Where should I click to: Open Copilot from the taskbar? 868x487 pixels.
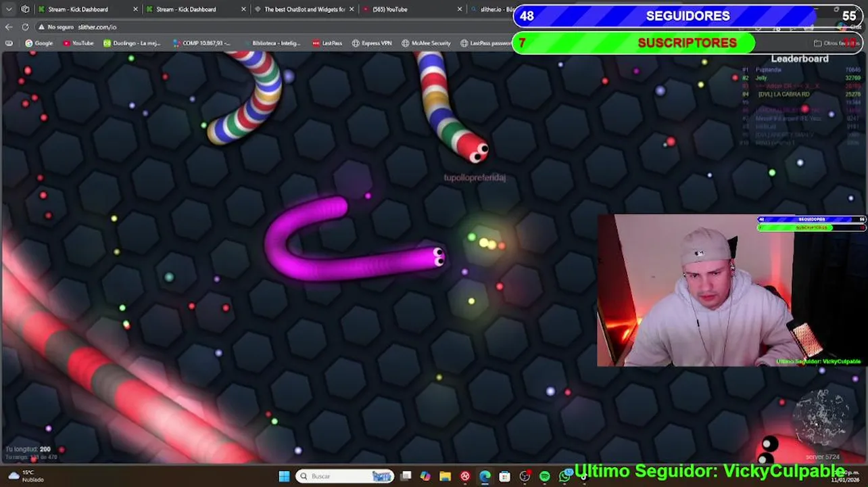click(x=425, y=476)
